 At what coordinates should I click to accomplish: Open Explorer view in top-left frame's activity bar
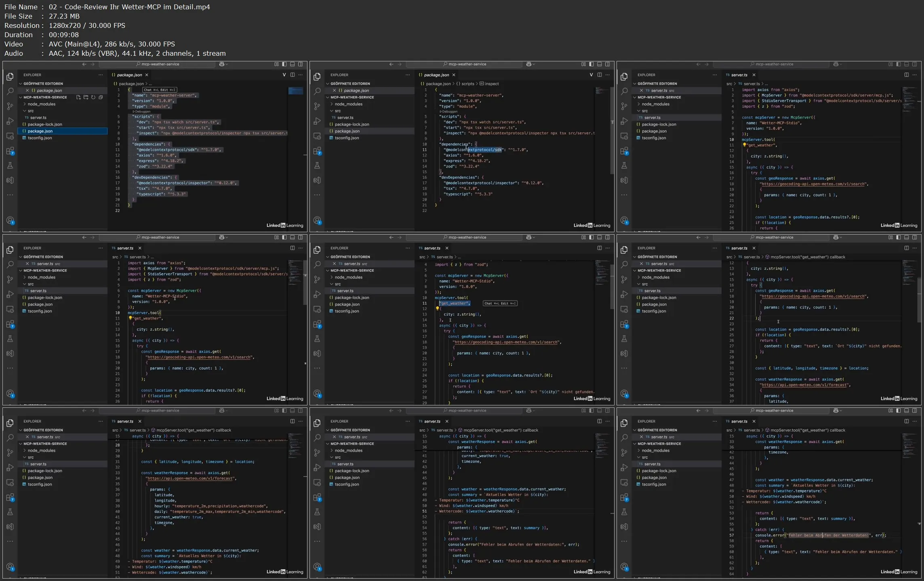tap(10, 76)
